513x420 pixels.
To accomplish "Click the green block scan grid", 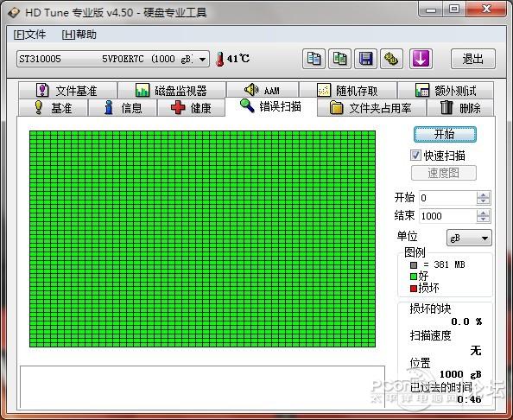I will [x=202, y=239].
